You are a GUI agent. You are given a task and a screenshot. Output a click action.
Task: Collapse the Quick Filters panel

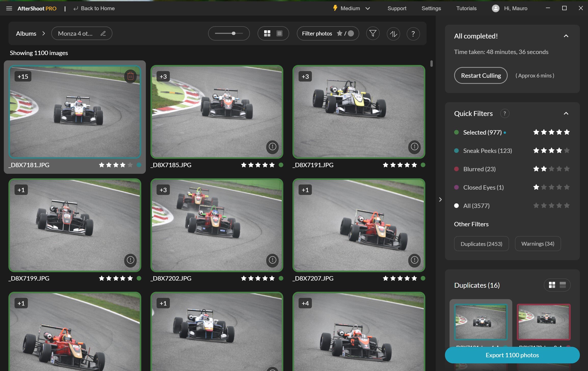(566, 113)
